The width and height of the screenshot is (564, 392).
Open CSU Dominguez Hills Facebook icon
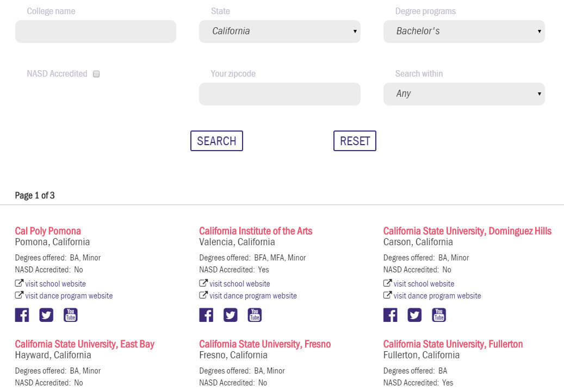coord(391,315)
